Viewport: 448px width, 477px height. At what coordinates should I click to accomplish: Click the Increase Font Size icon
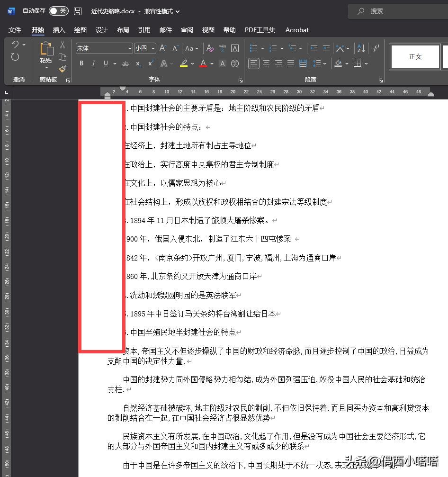click(x=163, y=48)
